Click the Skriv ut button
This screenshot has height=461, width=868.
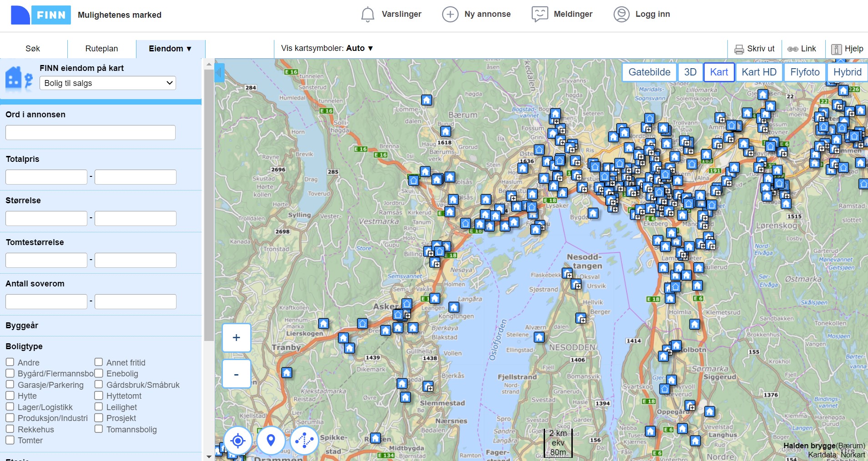(x=754, y=49)
